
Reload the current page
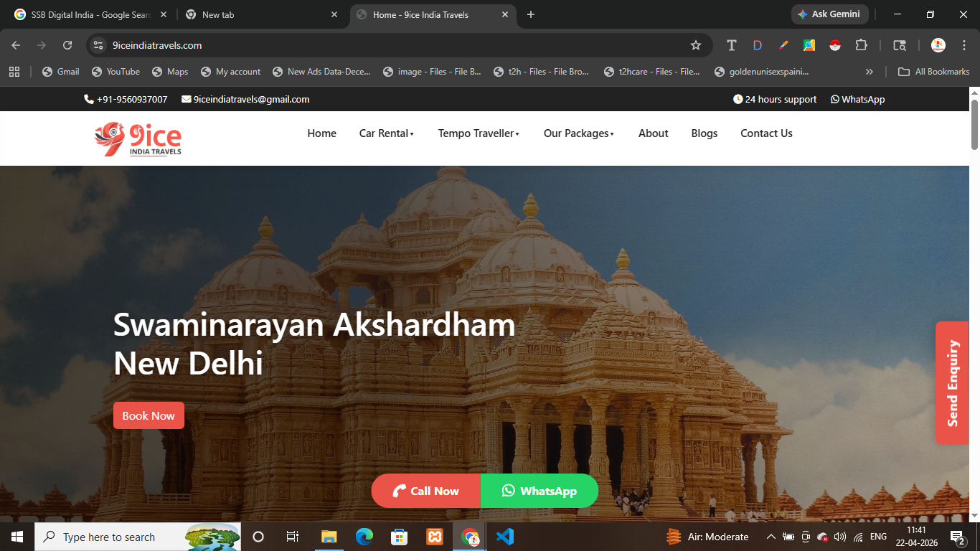click(67, 45)
